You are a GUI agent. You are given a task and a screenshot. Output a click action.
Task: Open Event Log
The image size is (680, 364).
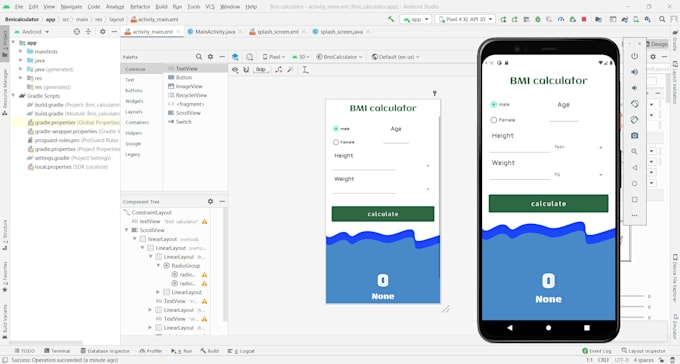[x=597, y=351]
